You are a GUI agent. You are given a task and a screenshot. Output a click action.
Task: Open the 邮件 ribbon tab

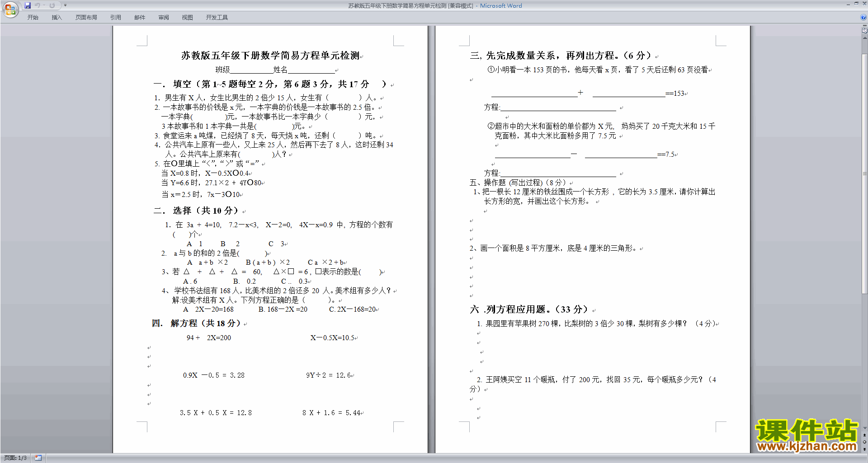tap(140, 18)
